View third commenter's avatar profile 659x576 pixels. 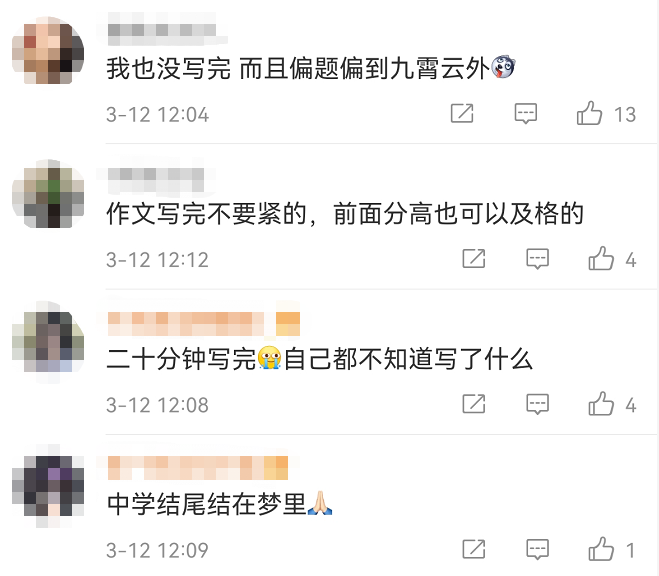(x=48, y=341)
